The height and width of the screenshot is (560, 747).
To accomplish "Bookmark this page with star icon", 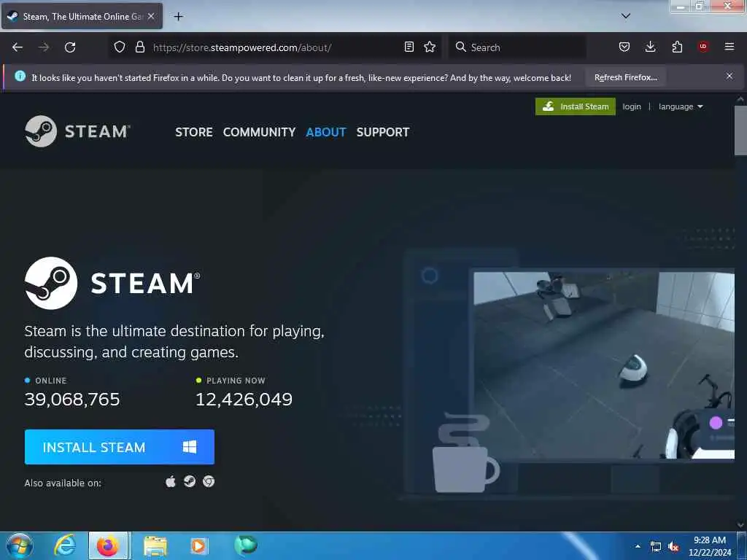I will pos(430,47).
